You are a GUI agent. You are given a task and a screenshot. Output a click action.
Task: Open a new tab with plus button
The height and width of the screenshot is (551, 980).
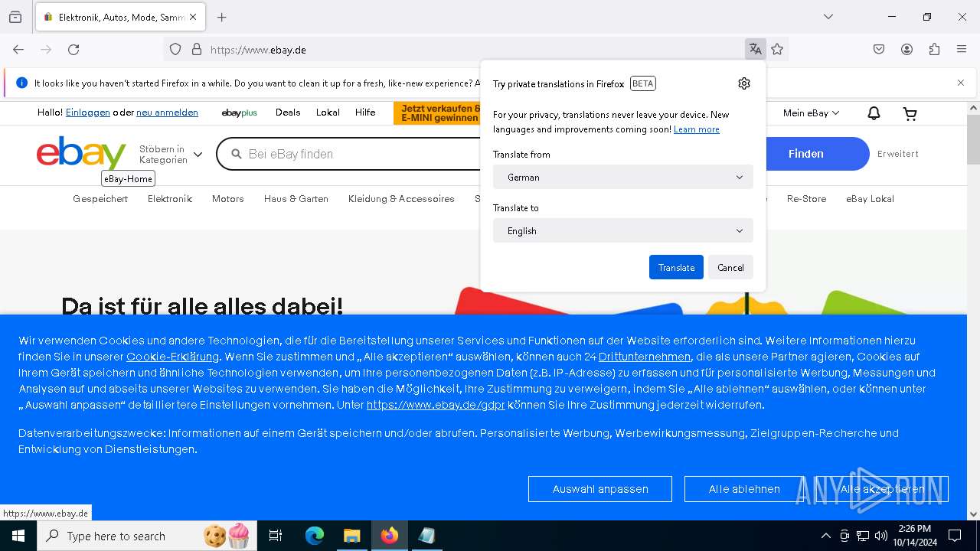coord(222,17)
